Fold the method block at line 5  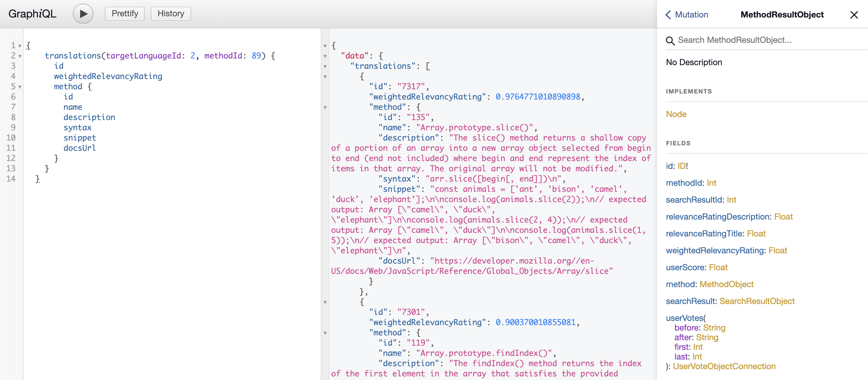[x=20, y=87]
